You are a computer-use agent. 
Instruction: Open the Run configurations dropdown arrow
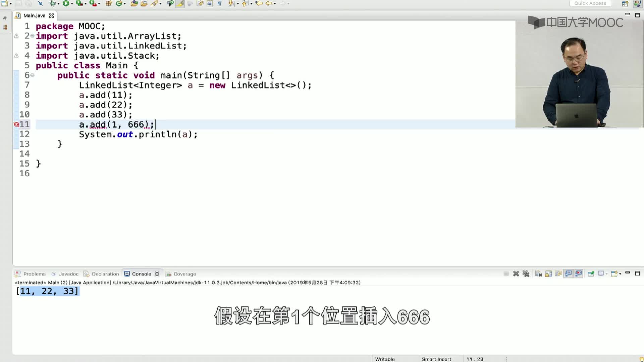click(72, 3)
